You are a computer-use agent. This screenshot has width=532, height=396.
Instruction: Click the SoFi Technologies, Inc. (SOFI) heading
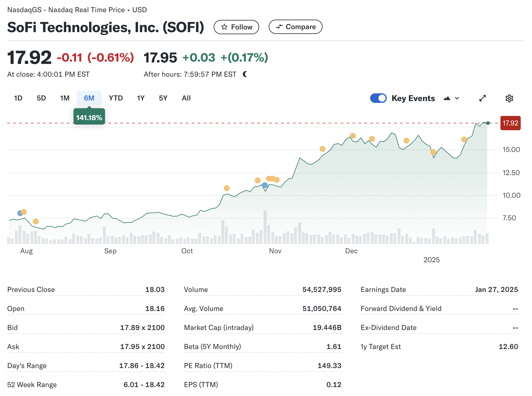(x=106, y=27)
